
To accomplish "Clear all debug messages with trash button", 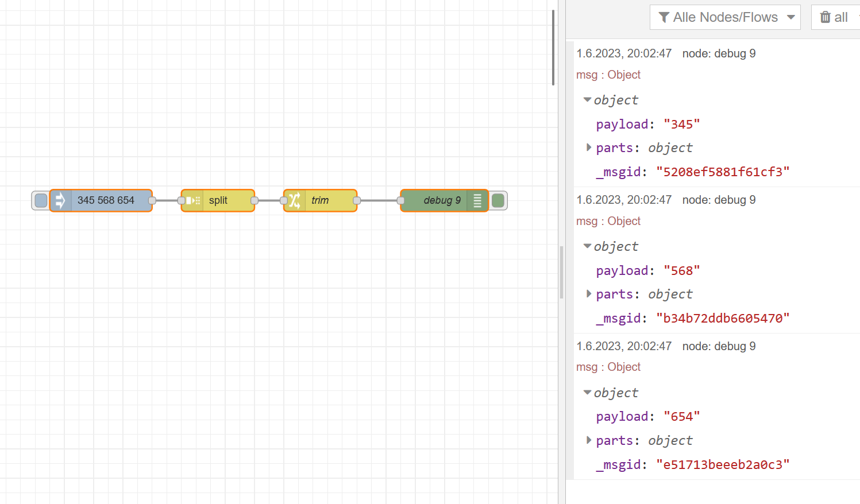I will (835, 17).
